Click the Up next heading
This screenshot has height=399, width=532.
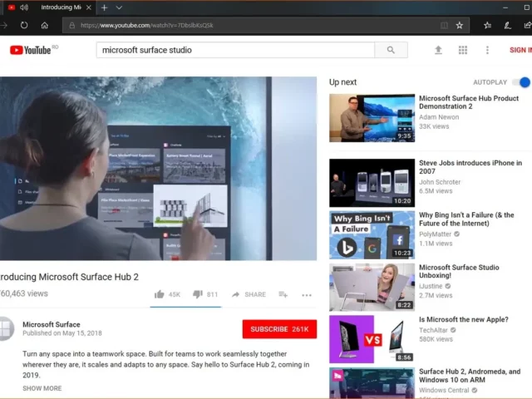pos(342,82)
